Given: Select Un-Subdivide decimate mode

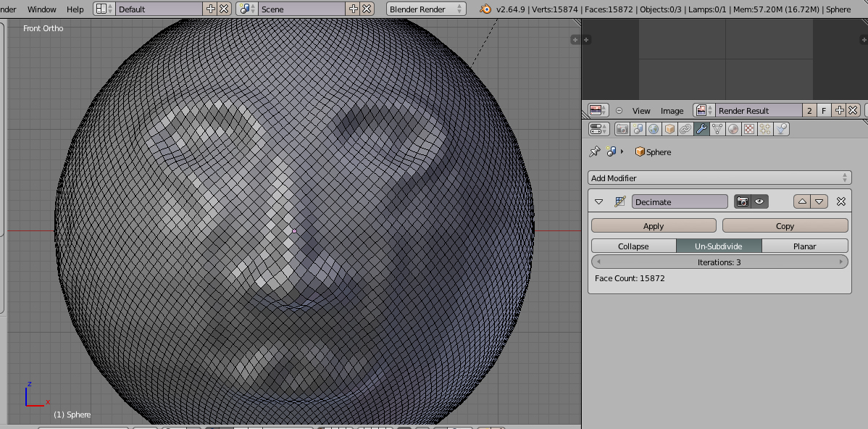Looking at the screenshot, I should tap(719, 246).
